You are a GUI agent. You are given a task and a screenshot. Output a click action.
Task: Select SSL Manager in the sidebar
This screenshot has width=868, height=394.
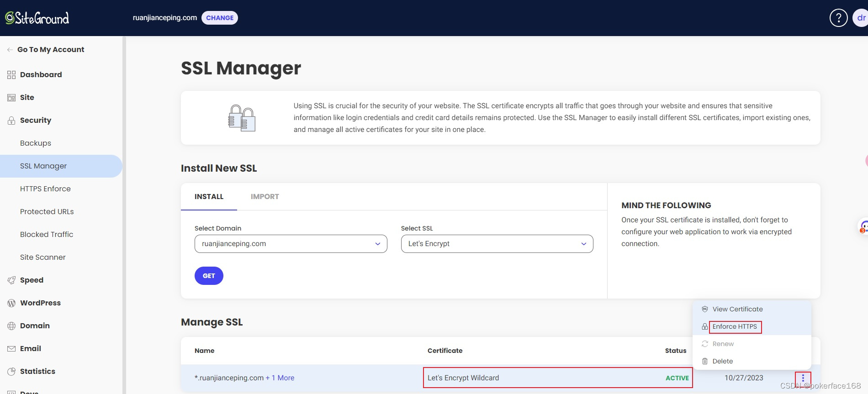click(61, 166)
